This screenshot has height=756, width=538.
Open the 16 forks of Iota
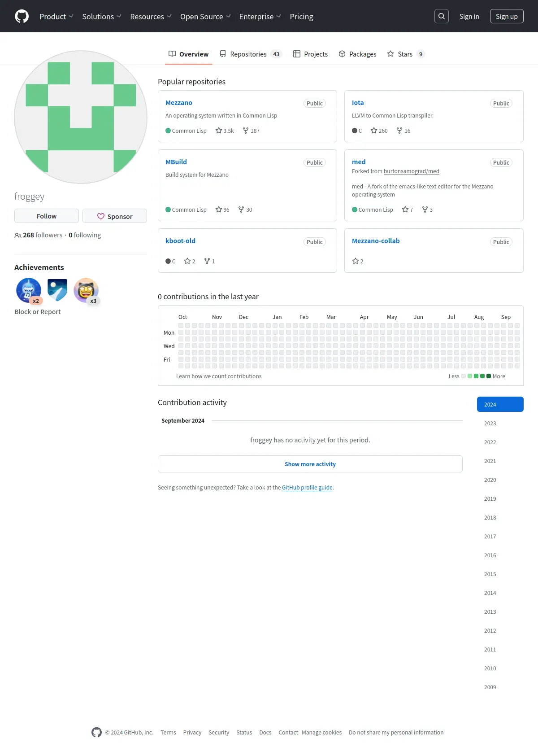403,131
